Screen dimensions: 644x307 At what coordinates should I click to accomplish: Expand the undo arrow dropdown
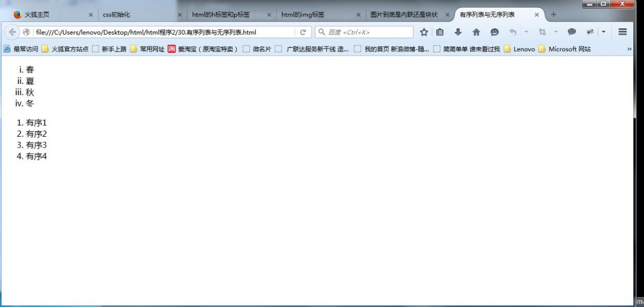(x=526, y=32)
